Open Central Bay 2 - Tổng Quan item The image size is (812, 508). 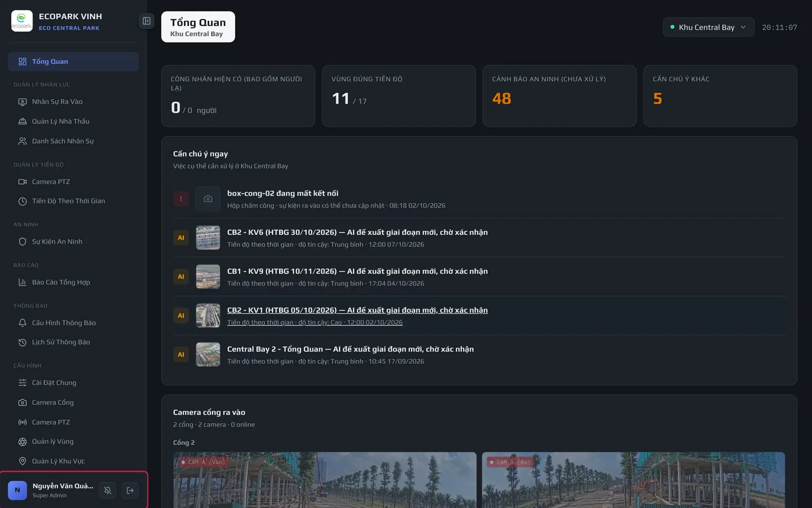coord(479,355)
